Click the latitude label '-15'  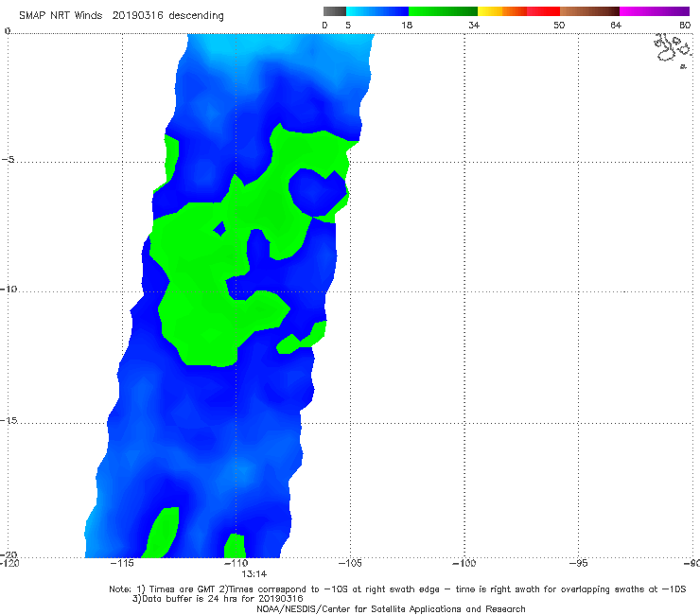tap(9, 420)
